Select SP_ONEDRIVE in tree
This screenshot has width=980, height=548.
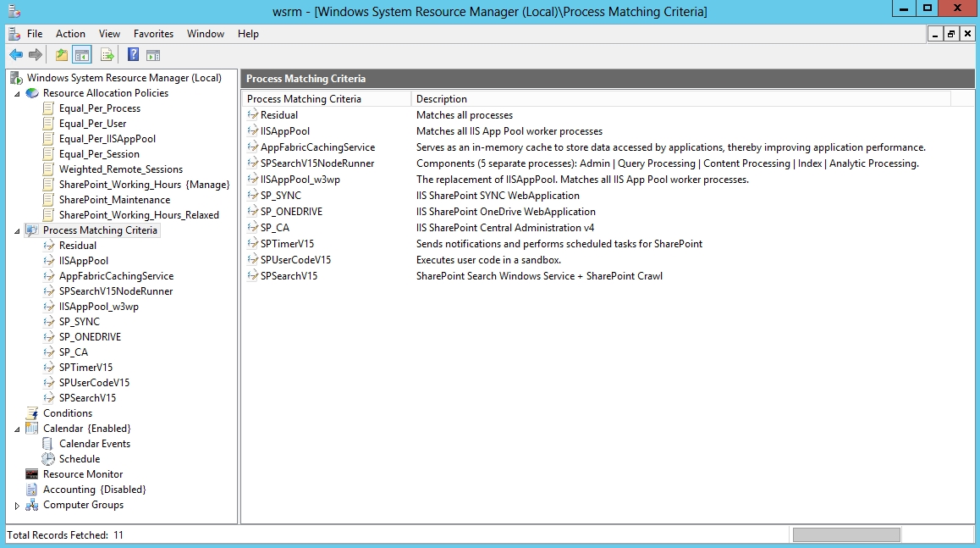(x=90, y=337)
